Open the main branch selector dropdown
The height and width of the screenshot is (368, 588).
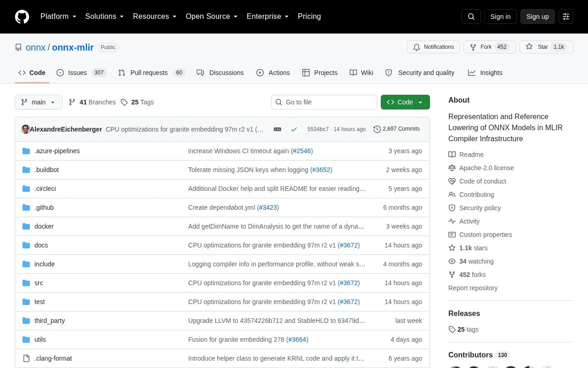point(39,102)
